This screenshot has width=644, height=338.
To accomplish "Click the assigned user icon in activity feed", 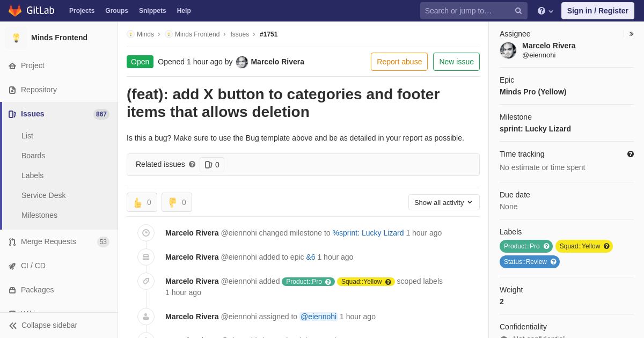I will click(146, 317).
